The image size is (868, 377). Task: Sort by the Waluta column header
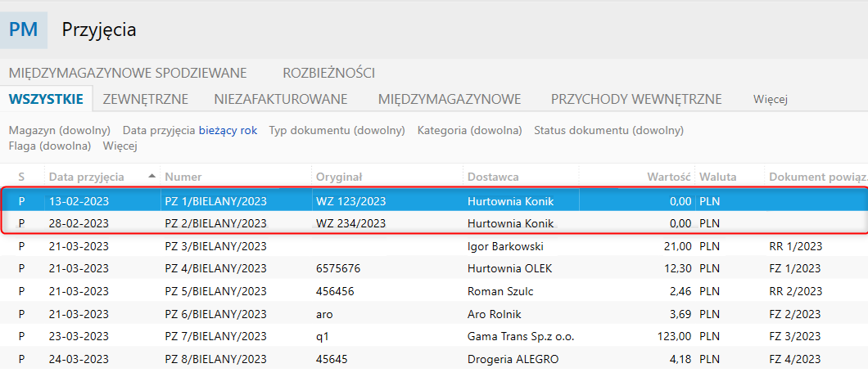(717, 177)
